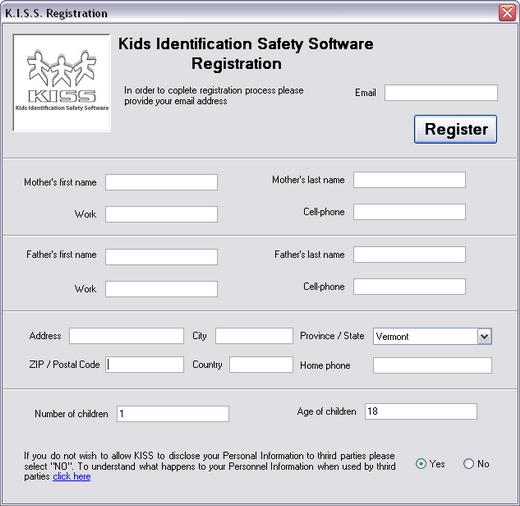
Task: Click the City input field
Action: tap(254, 336)
